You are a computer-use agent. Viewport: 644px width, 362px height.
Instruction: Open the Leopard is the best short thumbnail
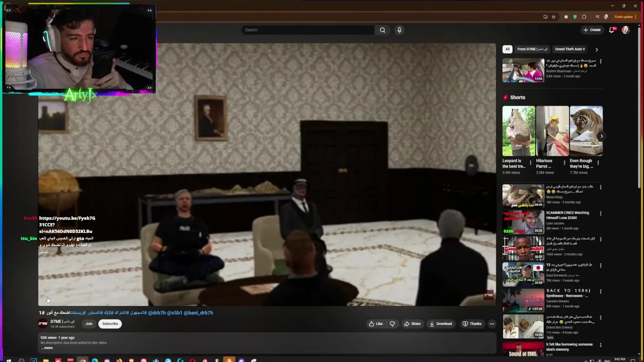(519, 131)
